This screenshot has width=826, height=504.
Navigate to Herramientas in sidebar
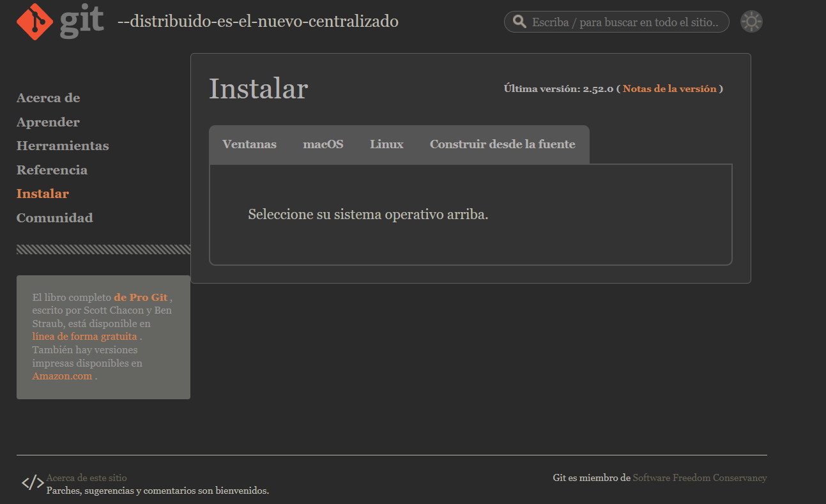(x=63, y=146)
